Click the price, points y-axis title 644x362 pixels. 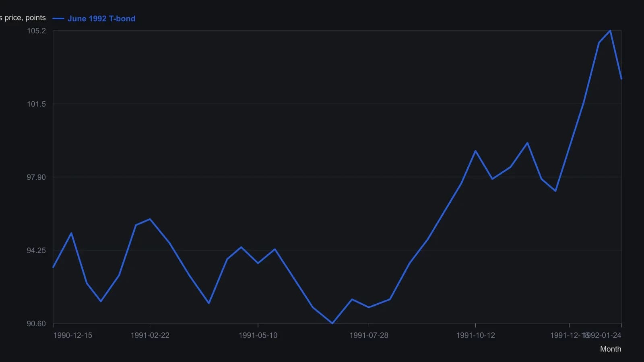pos(23,18)
